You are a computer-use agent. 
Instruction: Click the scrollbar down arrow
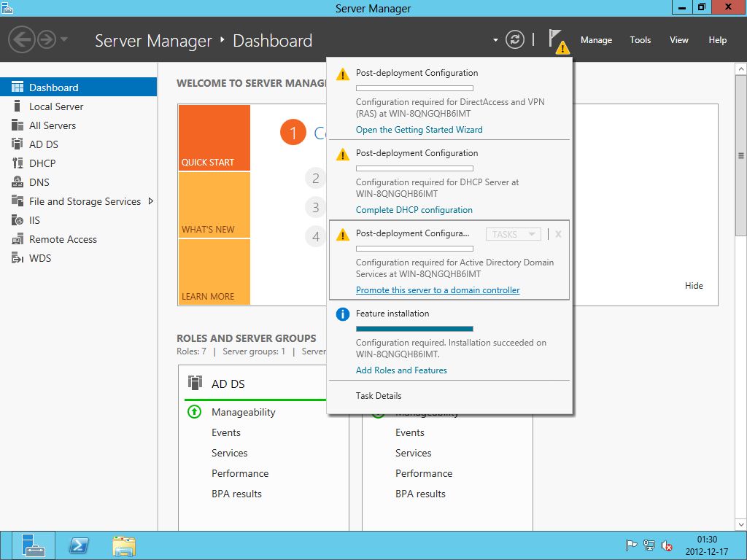(741, 525)
